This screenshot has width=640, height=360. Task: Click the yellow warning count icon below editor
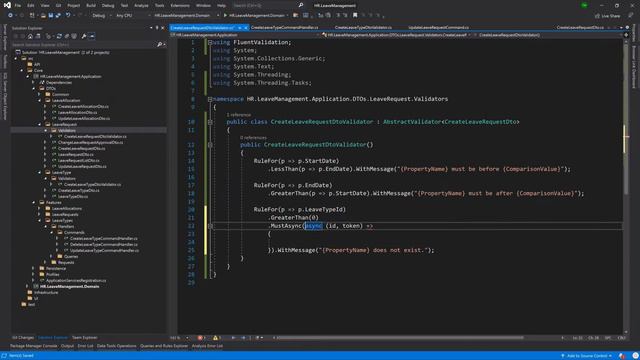click(215, 338)
